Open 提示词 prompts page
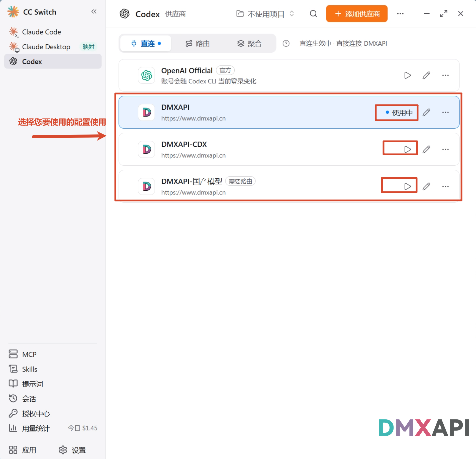 [53, 384]
